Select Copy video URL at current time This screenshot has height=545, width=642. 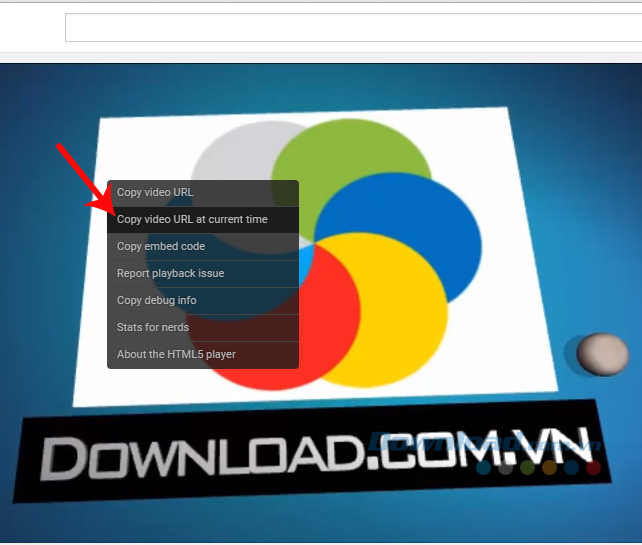(203, 220)
